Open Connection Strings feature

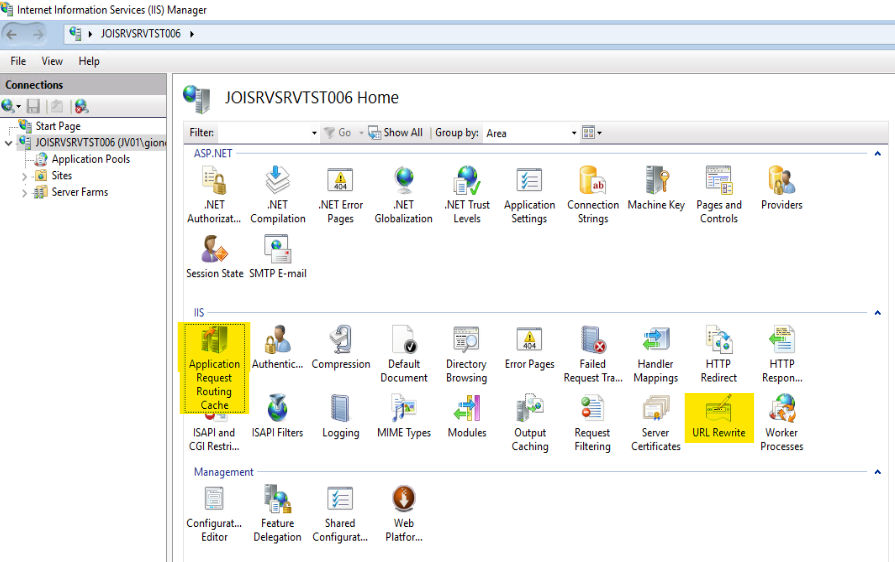point(593,195)
